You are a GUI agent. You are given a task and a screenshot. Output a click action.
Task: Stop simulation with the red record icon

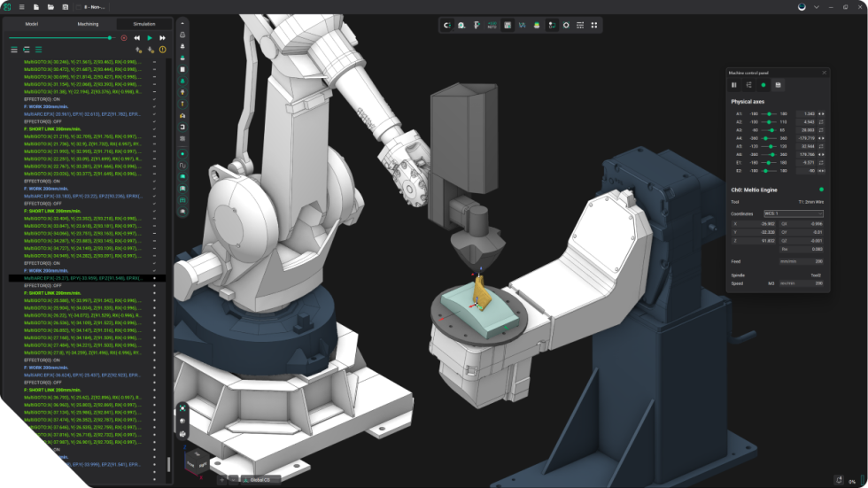[x=124, y=38]
